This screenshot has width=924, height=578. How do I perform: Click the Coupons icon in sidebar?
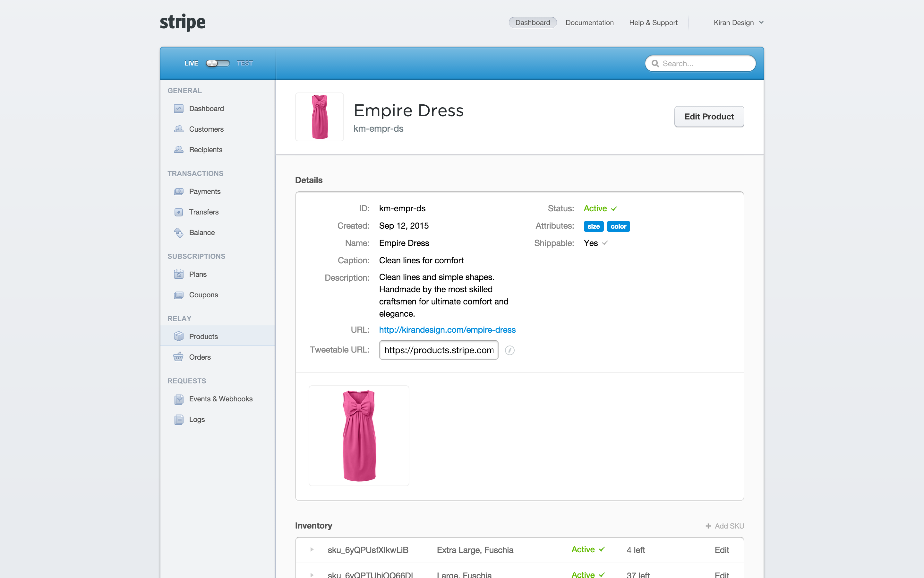coord(179,295)
